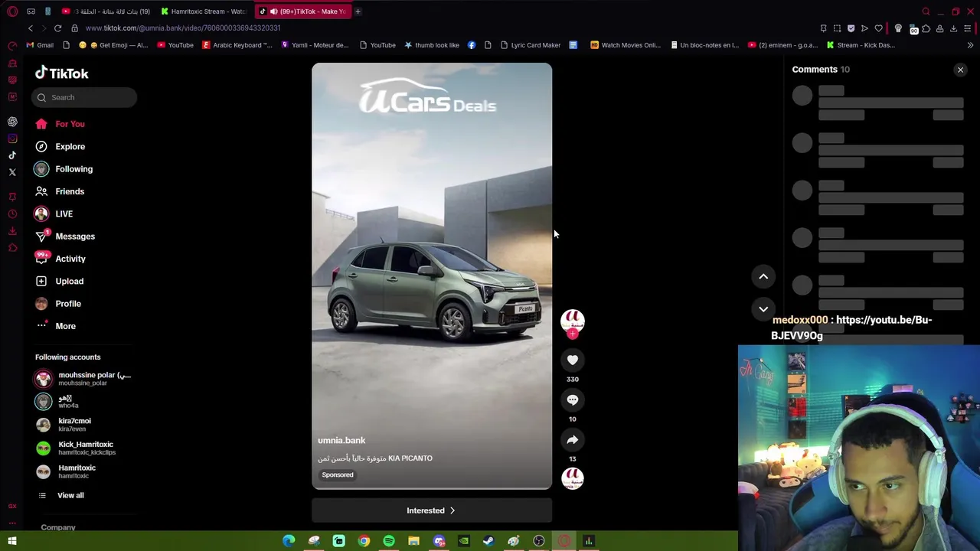Open the Gmail bookmark
This screenshot has height=551, width=980.
(x=40, y=45)
